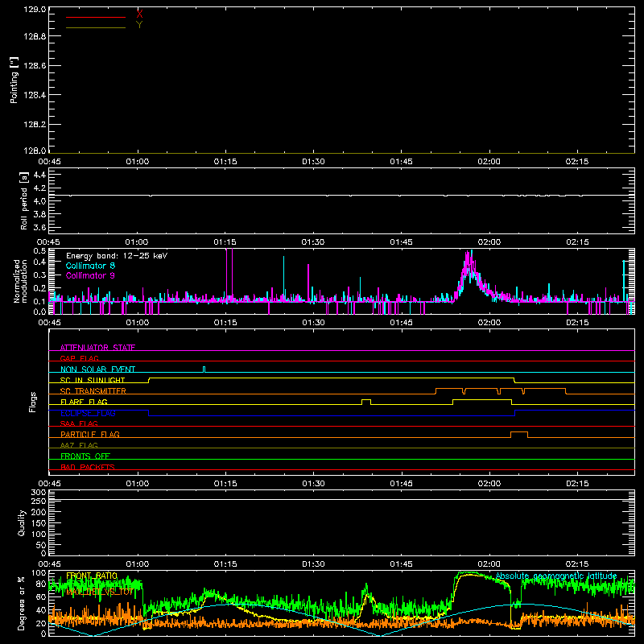Click the Roll period axis title
Viewport: 644px width, 644px height.
tap(24, 200)
